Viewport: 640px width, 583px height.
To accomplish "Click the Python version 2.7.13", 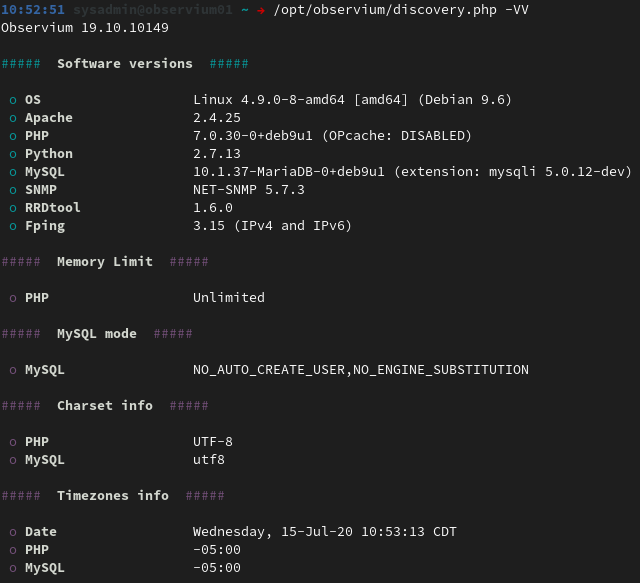I will point(217,154).
